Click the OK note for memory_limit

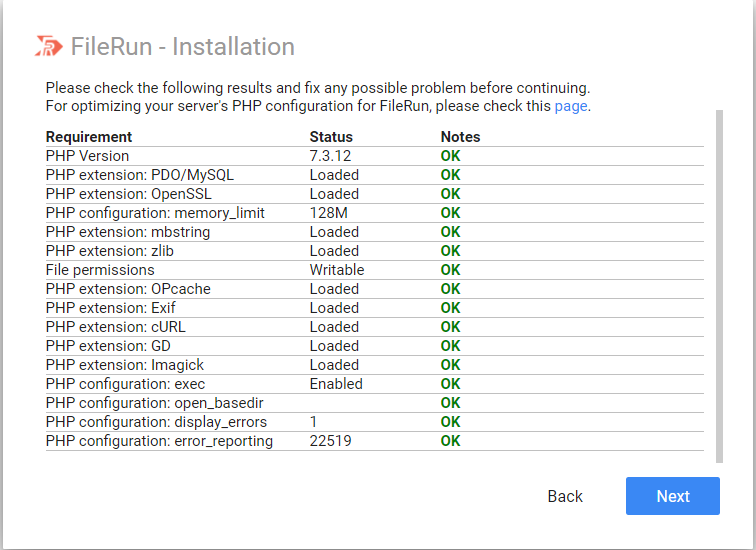450,213
